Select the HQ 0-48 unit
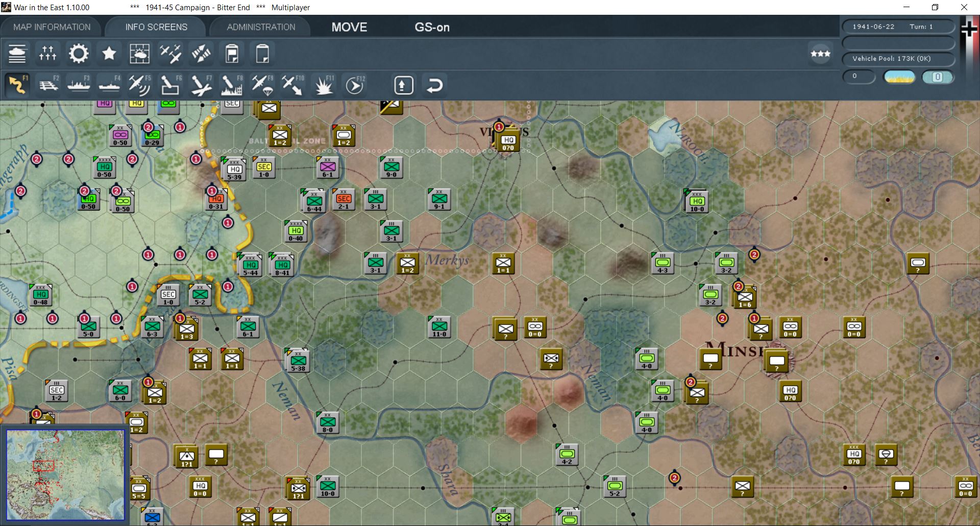 pyautogui.click(x=40, y=295)
